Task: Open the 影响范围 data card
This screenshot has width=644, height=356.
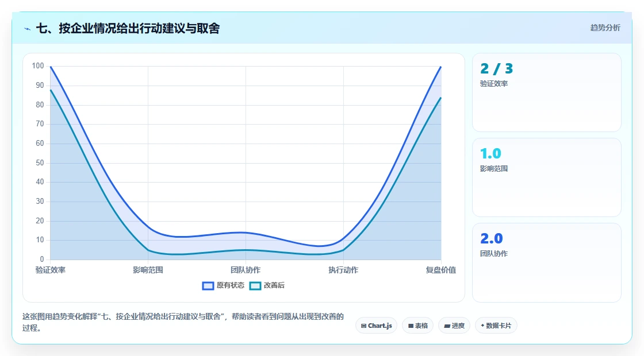Action: [x=547, y=177]
